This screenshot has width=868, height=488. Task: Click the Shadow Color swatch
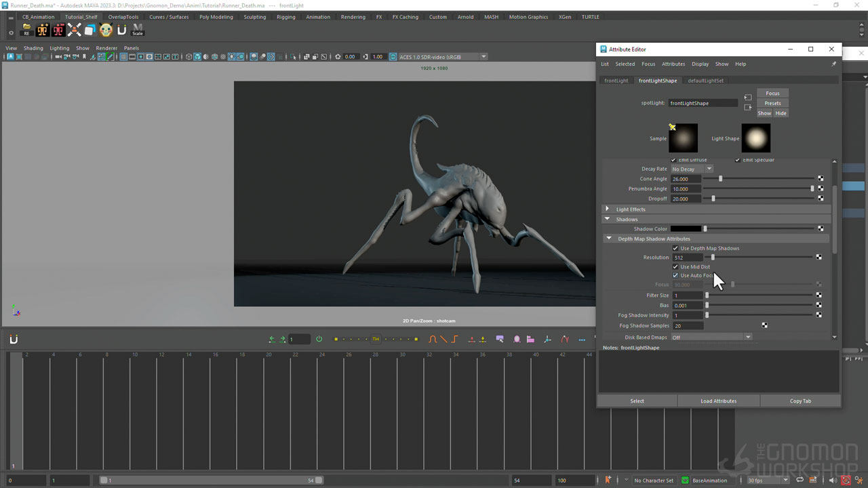click(x=685, y=228)
